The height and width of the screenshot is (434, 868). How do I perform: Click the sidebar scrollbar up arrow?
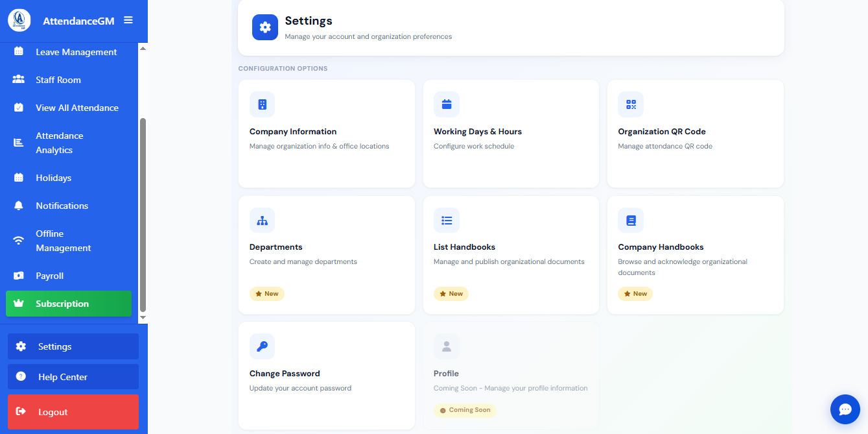(143, 48)
